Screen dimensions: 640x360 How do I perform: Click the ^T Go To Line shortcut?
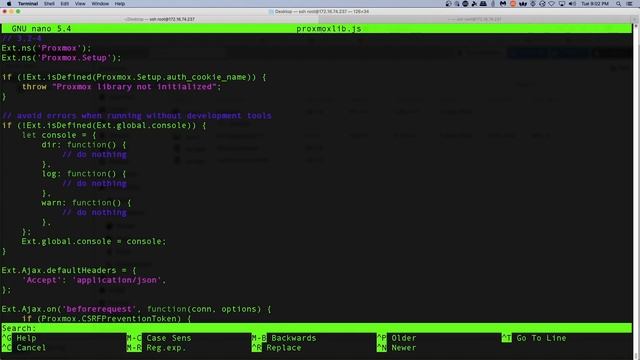534,338
